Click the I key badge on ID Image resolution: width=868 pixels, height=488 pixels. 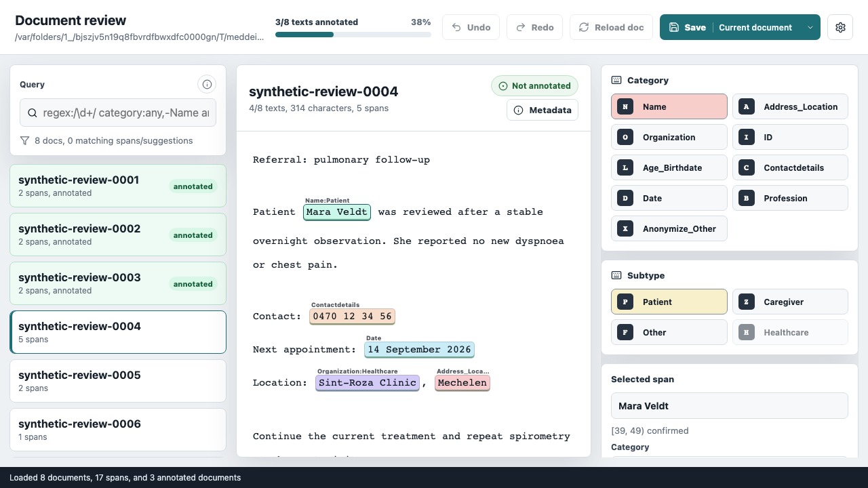coord(747,137)
